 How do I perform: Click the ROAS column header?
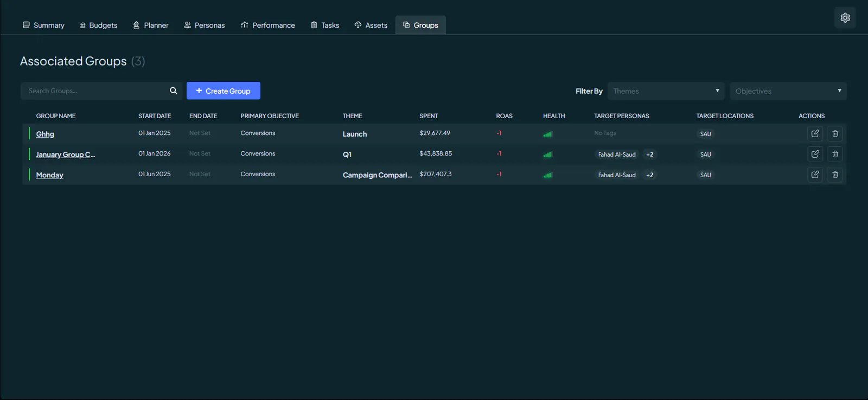[504, 116]
